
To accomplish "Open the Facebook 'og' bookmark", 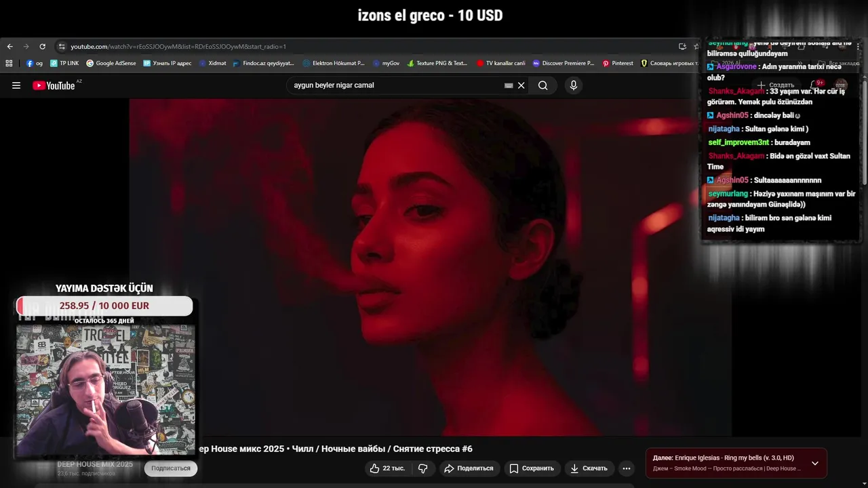I will tap(35, 63).
